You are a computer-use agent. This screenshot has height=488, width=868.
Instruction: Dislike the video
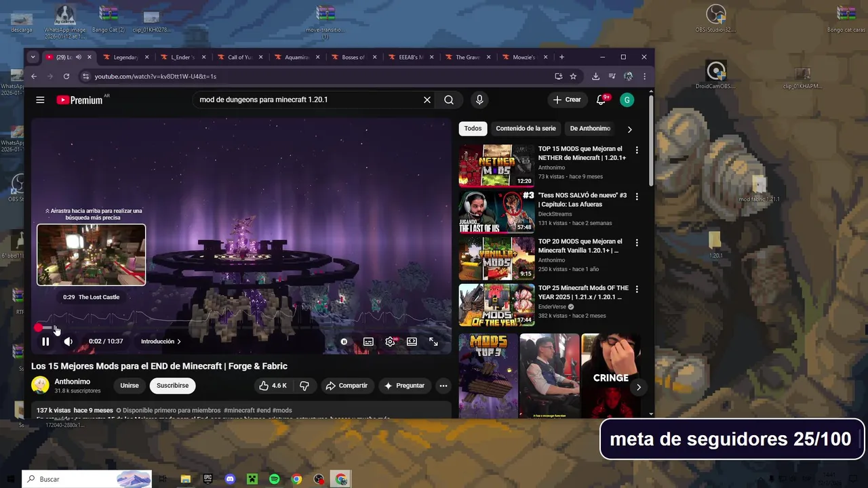pyautogui.click(x=304, y=386)
